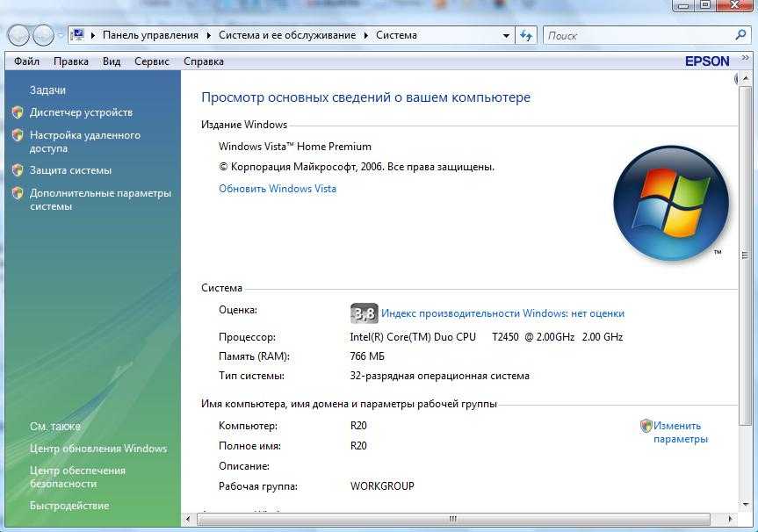Click the Control Panel icon in address bar

pyautogui.click(x=77, y=35)
